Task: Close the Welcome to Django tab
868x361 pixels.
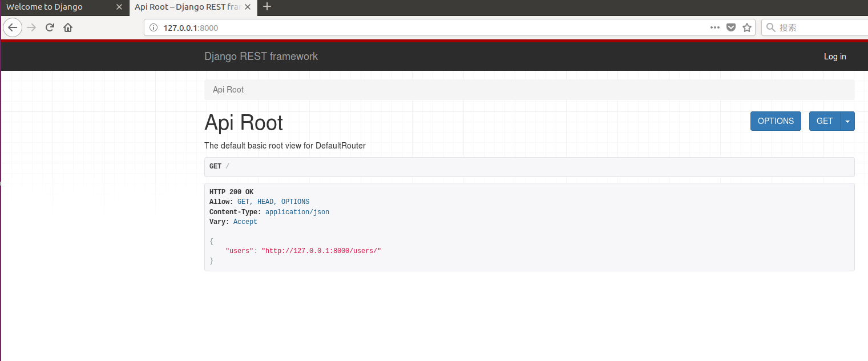Action: [119, 7]
